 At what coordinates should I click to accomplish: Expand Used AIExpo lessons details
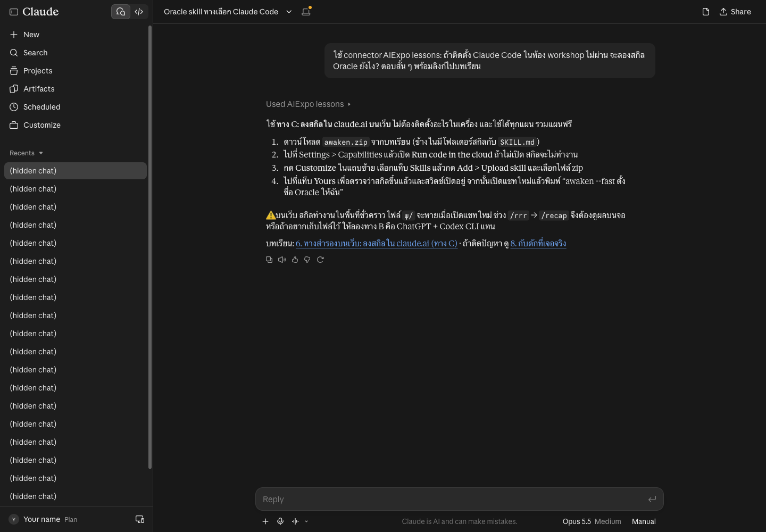pyautogui.click(x=308, y=104)
